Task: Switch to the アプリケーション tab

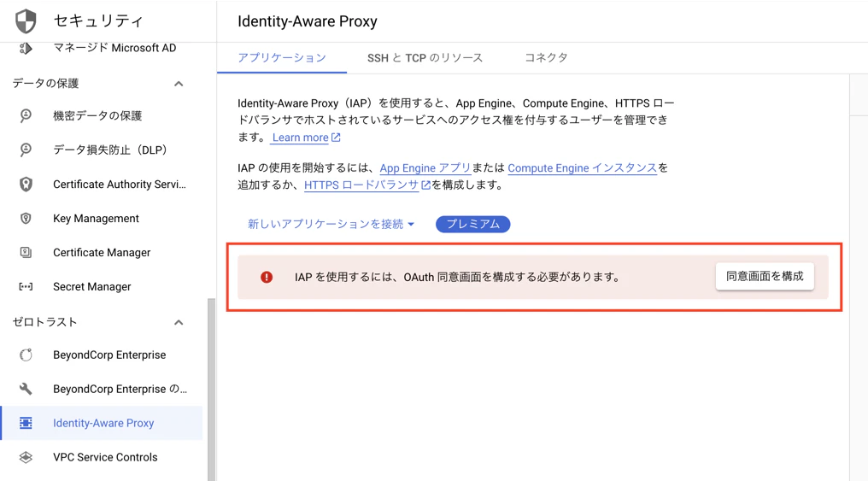Action: (x=282, y=57)
